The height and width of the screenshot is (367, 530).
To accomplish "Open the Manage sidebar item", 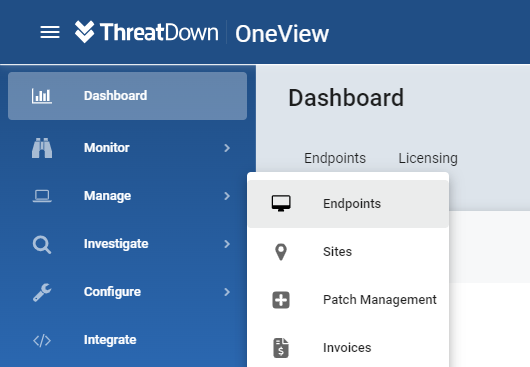I will [x=127, y=196].
